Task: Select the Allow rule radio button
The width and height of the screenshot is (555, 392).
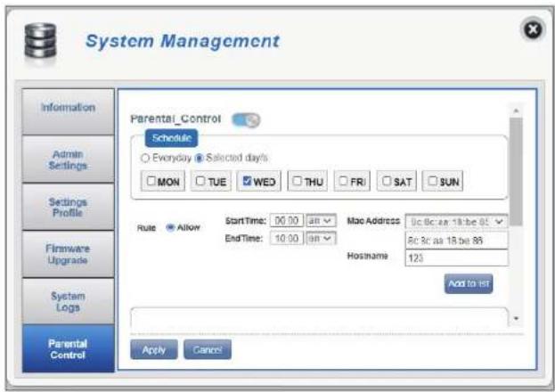Action: point(170,227)
